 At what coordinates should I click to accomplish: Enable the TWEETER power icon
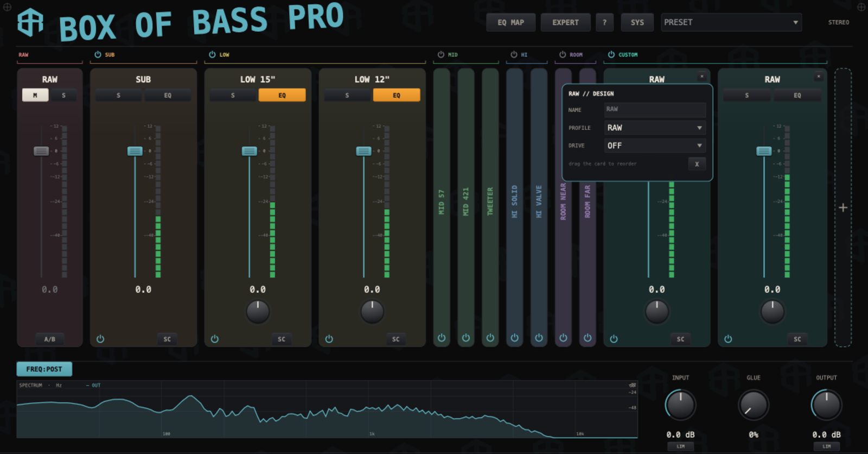tap(490, 338)
